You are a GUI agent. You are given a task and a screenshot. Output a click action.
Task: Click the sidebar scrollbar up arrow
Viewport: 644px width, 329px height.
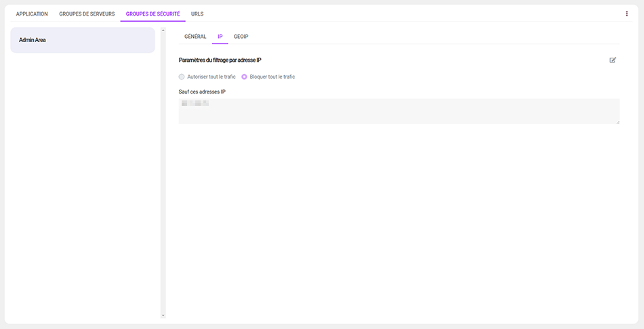click(x=163, y=30)
